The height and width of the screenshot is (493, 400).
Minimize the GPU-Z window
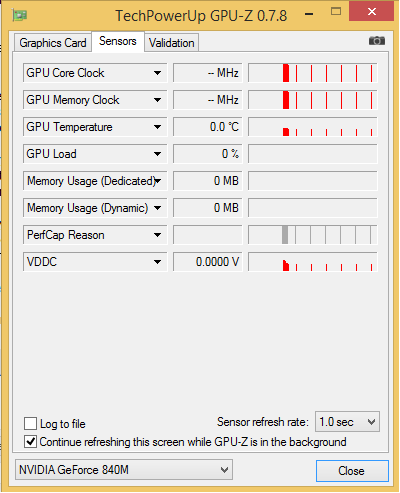point(309,14)
